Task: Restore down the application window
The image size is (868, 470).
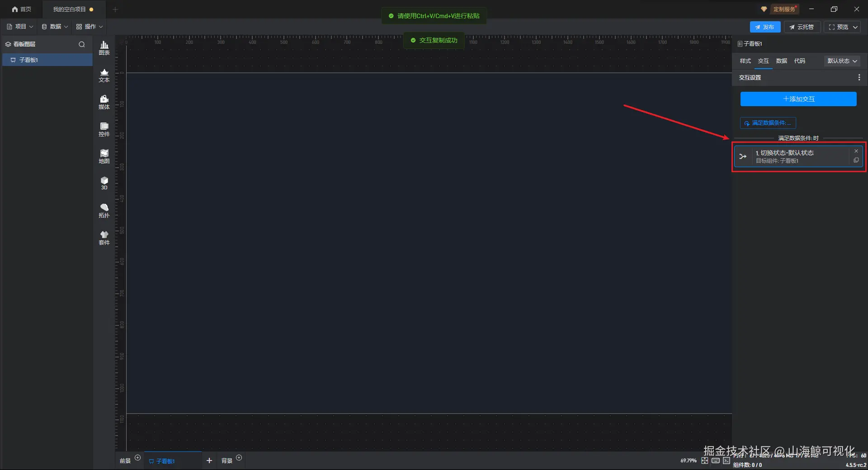Action: [834, 9]
